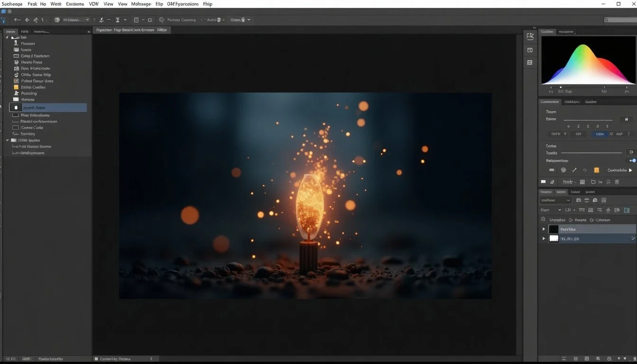The width and height of the screenshot is (637, 364).
Task: Click the glowing bulb image on the canvas
Action: click(x=305, y=195)
